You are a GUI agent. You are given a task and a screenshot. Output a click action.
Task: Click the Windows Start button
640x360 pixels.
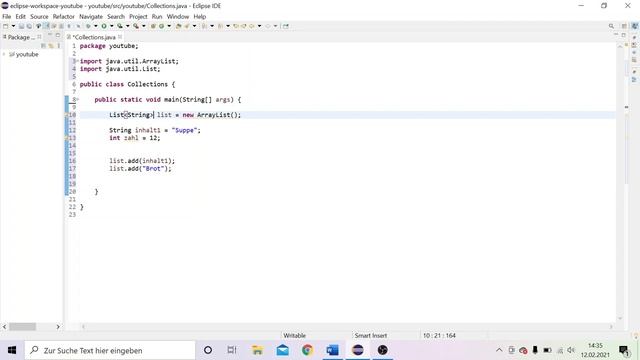coord(12,350)
